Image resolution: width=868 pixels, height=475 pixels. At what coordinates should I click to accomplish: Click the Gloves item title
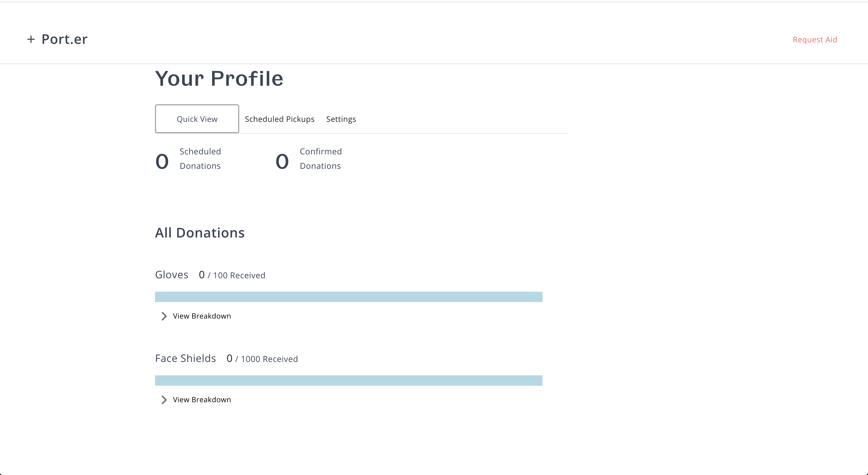click(x=172, y=275)
